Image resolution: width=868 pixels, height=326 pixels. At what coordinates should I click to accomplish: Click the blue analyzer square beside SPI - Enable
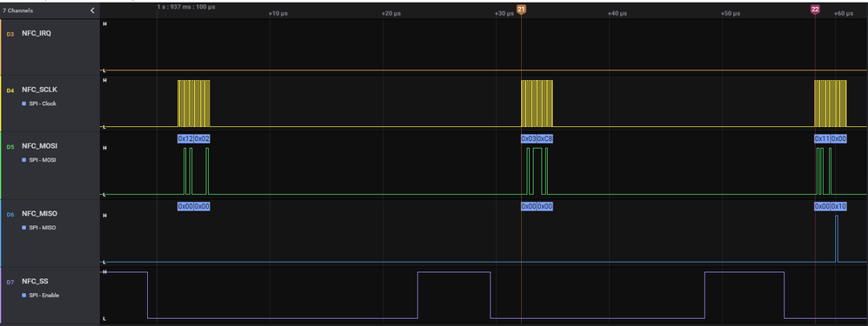point(24,295)
